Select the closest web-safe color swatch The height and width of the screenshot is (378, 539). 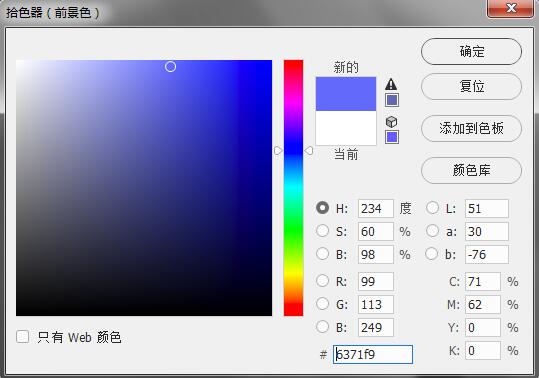392,137
